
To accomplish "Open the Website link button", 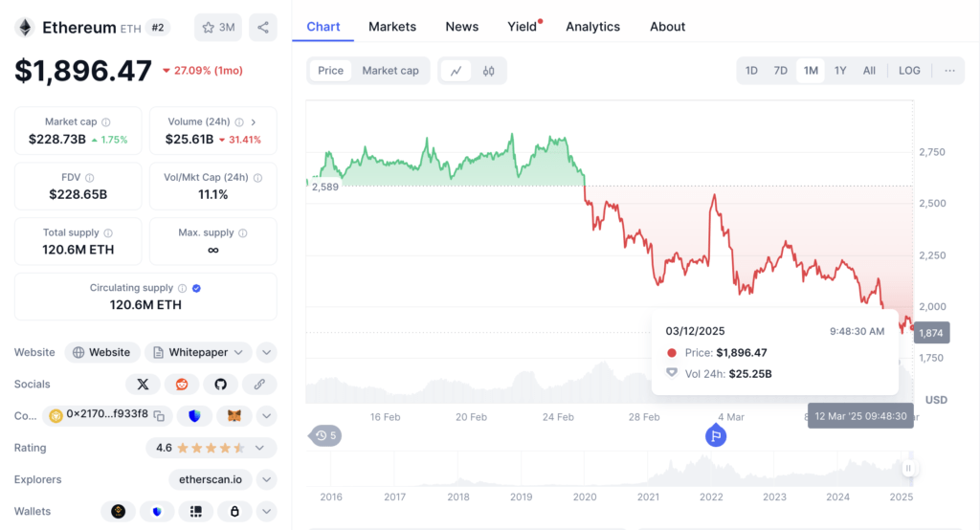I will pos(101,352).
